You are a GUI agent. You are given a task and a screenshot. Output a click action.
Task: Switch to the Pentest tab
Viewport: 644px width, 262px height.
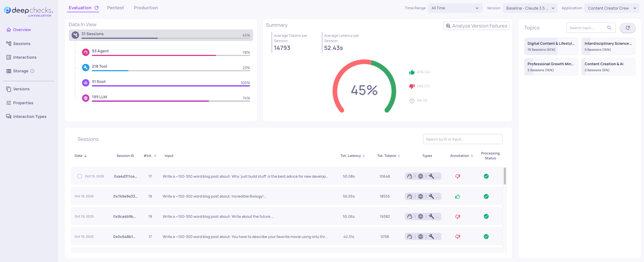point(115,8)
